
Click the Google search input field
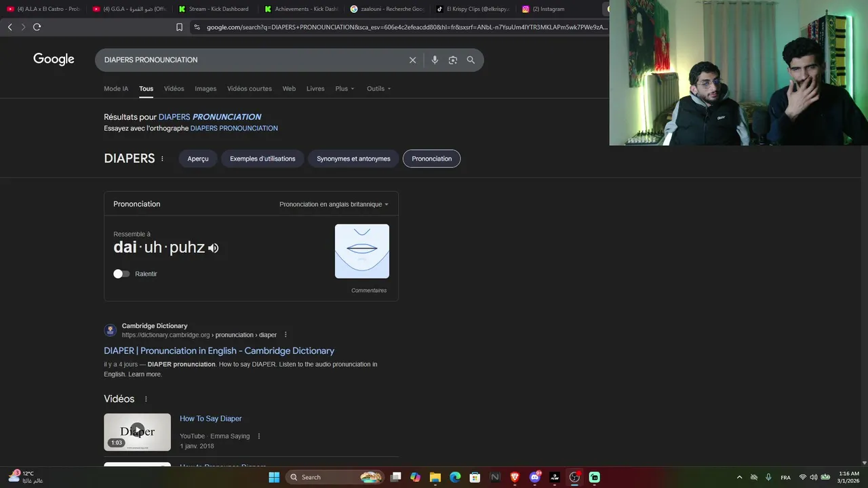(251, 60)
